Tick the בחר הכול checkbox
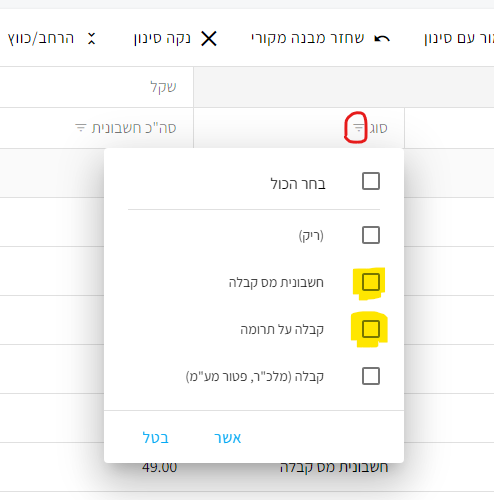 (371, 181)
